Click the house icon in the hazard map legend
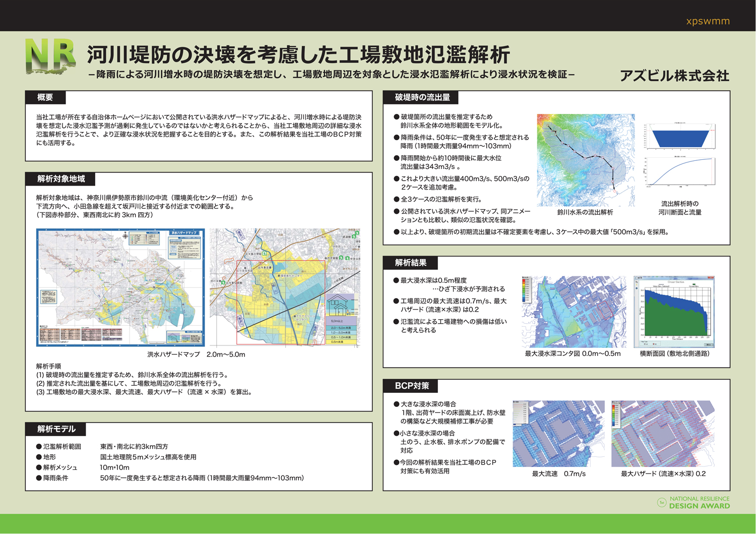Screen dimensions: 756x534 click(x=337, y=305)
